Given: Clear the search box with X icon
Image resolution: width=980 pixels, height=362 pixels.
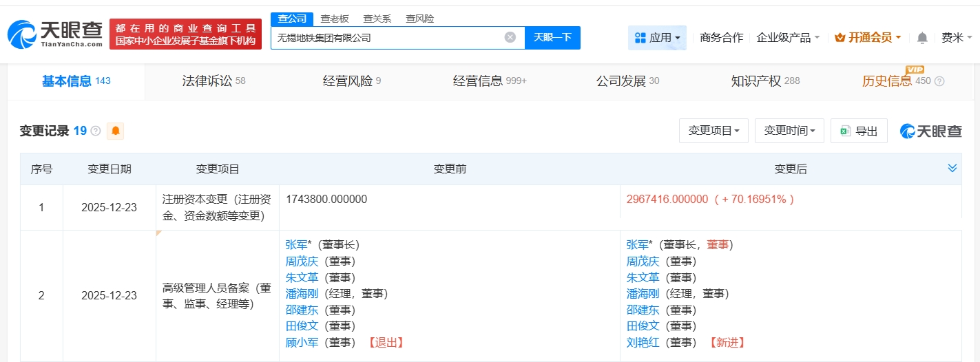Looking at the screenshot, I should tap(510, 38).
